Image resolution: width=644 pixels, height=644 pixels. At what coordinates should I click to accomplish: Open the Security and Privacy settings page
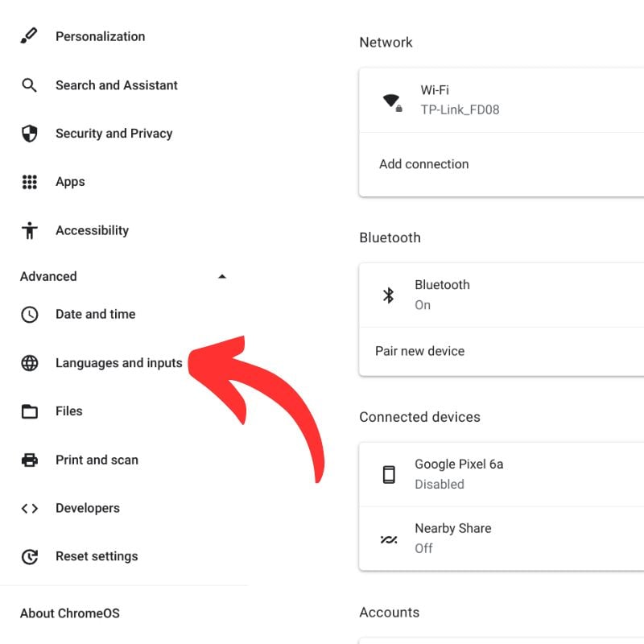[x=114, y=133]
